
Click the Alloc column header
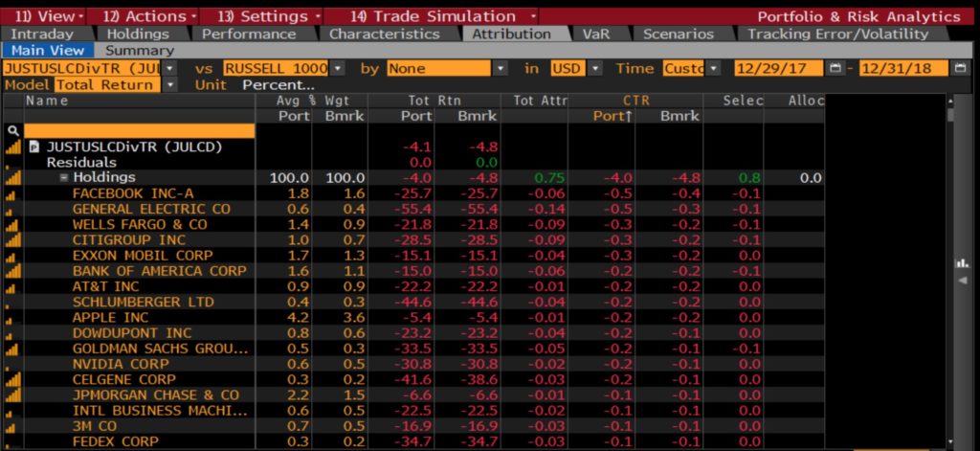(x=806, y=101)
